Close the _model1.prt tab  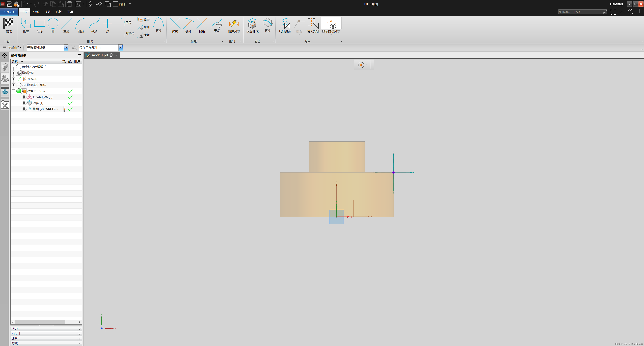click(117, 55)
